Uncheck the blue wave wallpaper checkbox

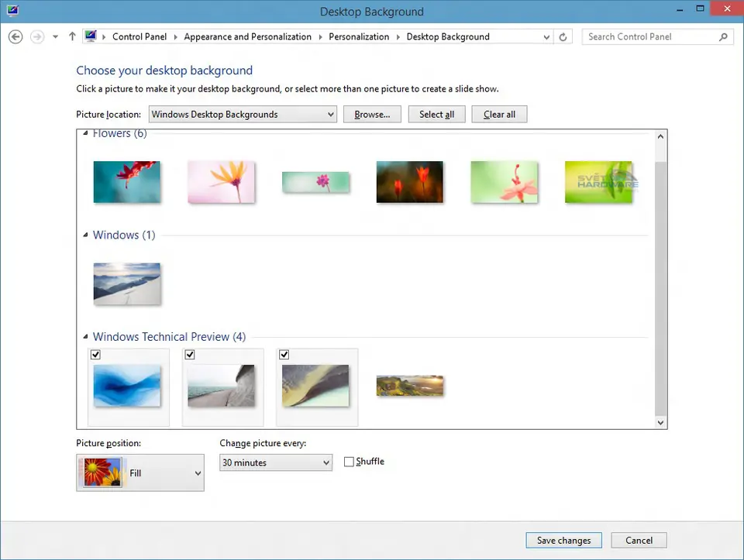pyautogui.click(x=96, y=355)
